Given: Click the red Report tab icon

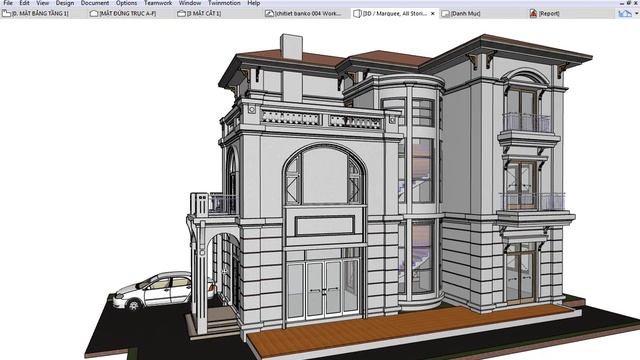Looking at the screenshot, I should coord(533,13).
